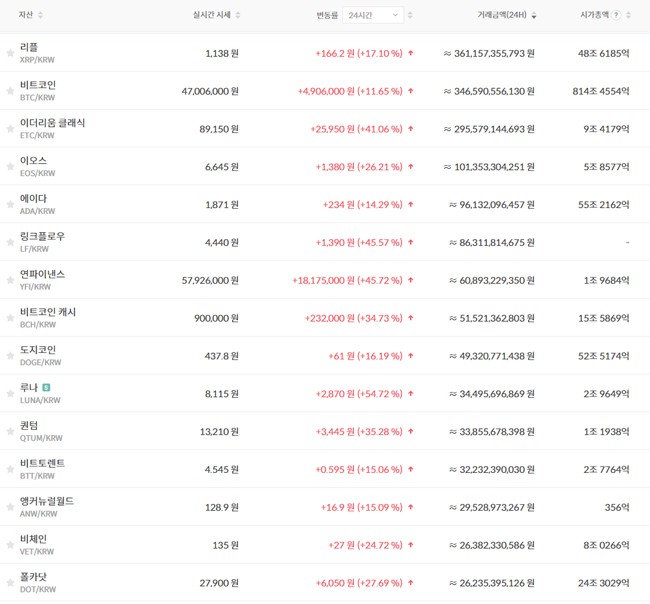Click the volume ≈ 361,157,355,793 원
Image resolution: width=650 pixels, height=604 pixels.
coord(489,53)
